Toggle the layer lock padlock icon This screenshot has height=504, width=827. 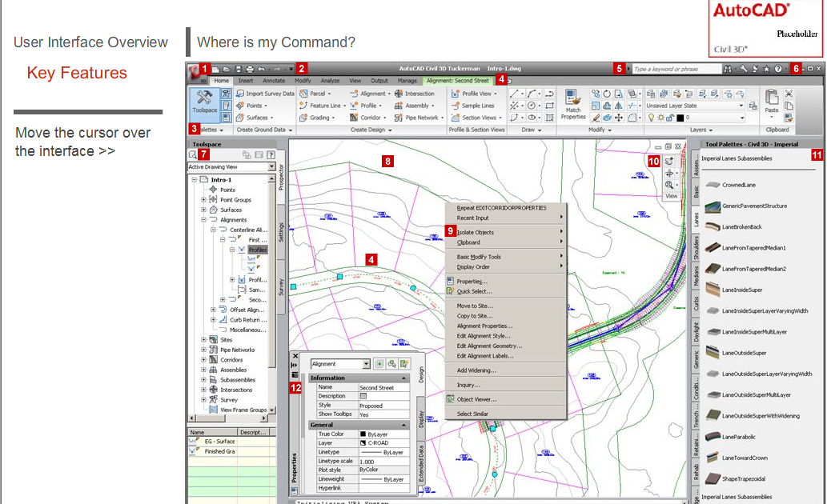670,118
